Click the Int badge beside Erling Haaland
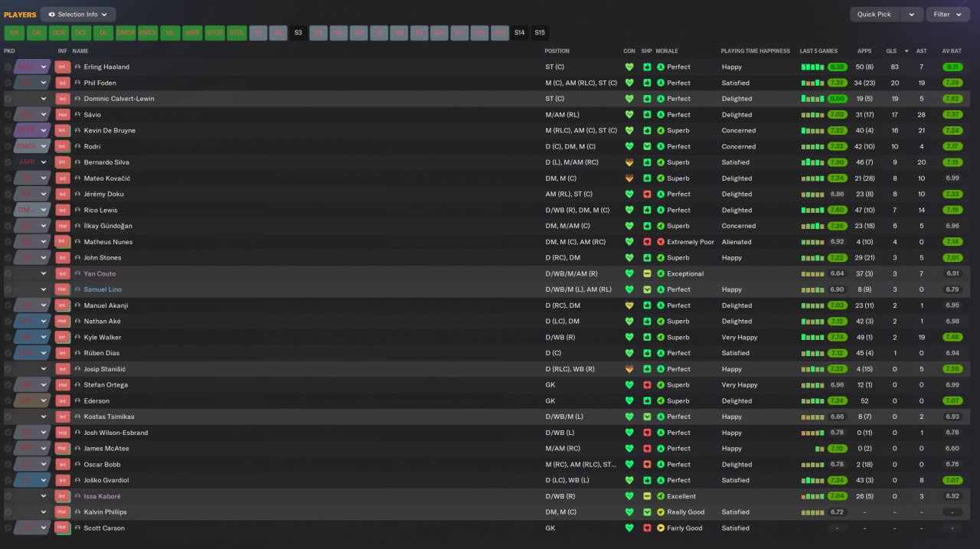This screenshot has width=980, height=549. (63, 67)
